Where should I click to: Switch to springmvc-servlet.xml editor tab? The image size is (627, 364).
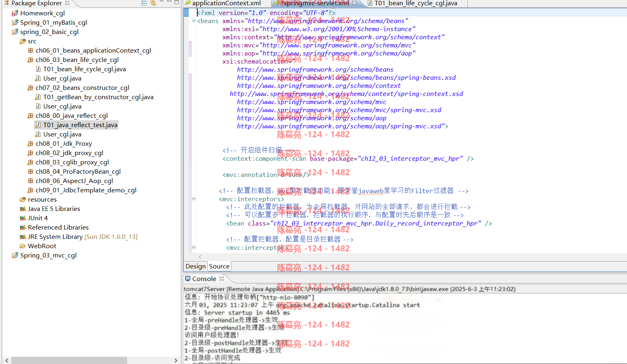(x=315, y=3)
